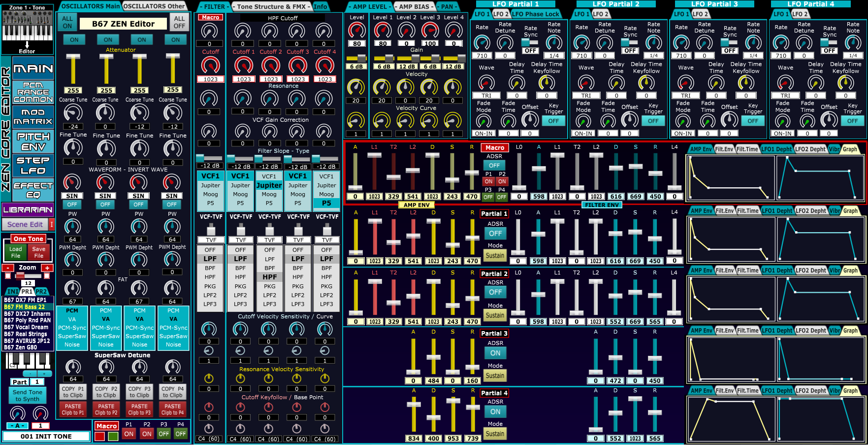
Task: Switch to the LFO Phase Lock tab
Action: point(535,14)
